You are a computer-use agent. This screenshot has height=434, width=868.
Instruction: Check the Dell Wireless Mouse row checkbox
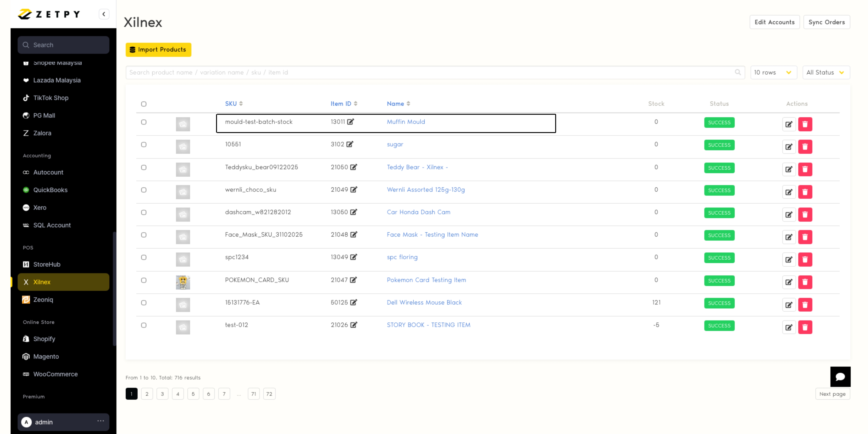[x=144, y=303]
